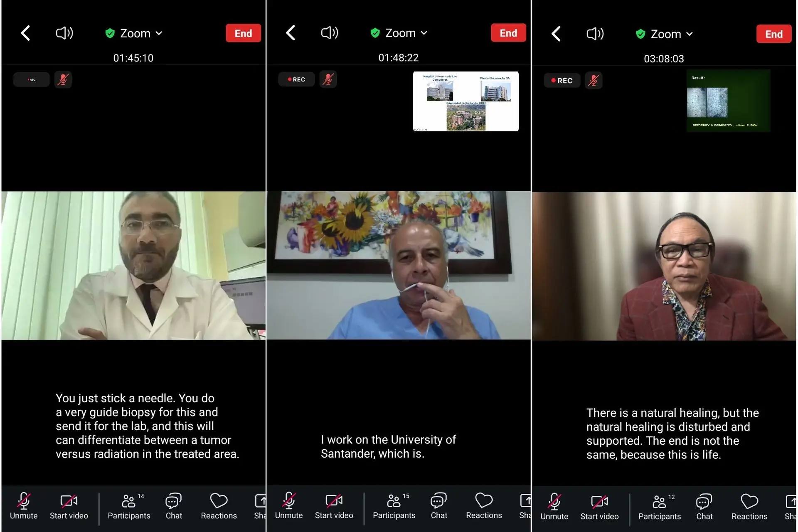Start video in the 12-participant meeting

(x=599, y=507)
